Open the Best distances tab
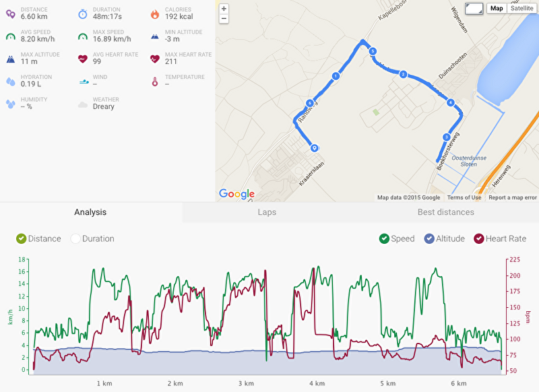 tap(445, 212)
